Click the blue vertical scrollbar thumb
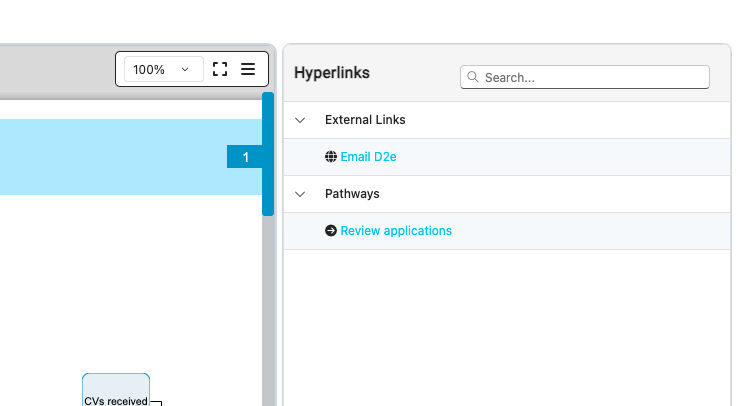This screenshot has height=406, width=743. point(268,154)
